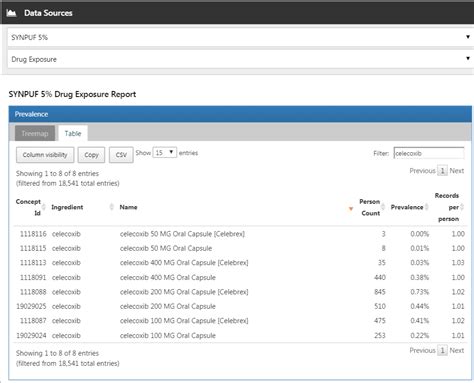
Task: Click the top Next pagination link
Action: tap(457, 171)
